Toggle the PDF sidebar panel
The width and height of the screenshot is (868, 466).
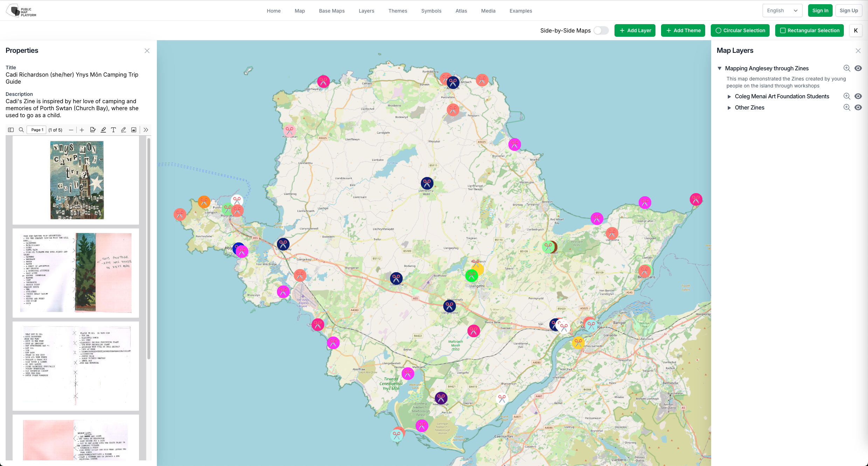click(x=11, y=129)
